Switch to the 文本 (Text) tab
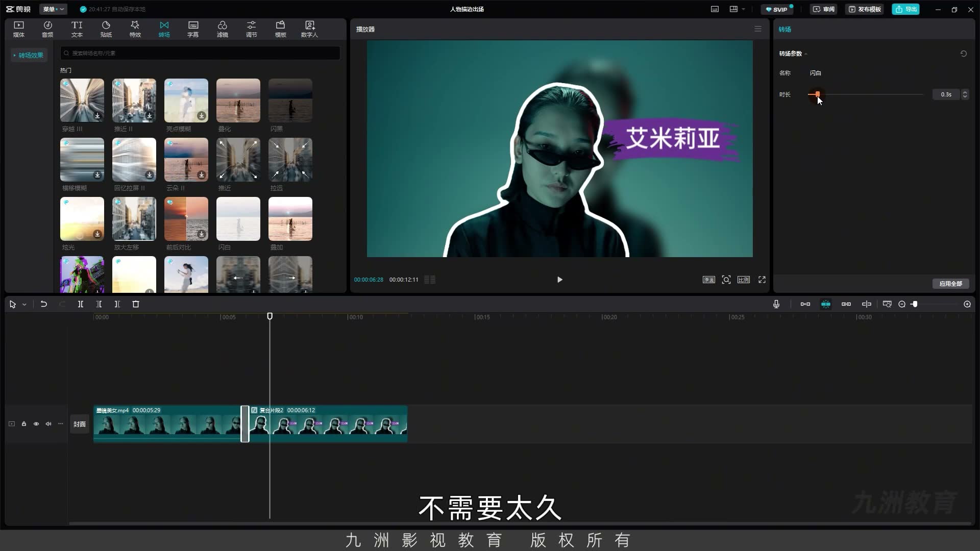The height and width of the screenshot is (551, 980). (77, 29)
